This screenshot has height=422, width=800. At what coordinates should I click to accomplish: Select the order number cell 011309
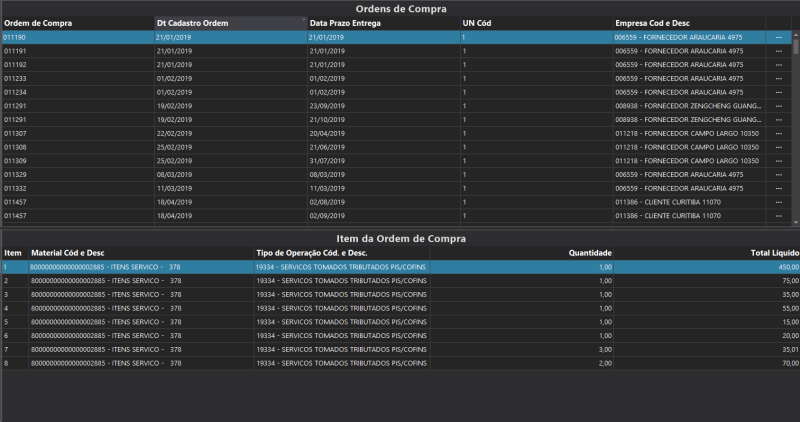coord(78,161)
